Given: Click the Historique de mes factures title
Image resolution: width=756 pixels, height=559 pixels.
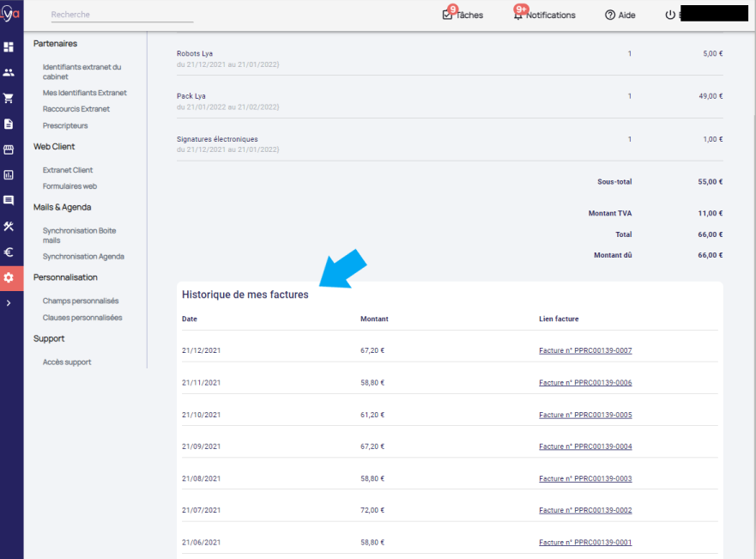Looking at the screenshot, I should 245,295.
